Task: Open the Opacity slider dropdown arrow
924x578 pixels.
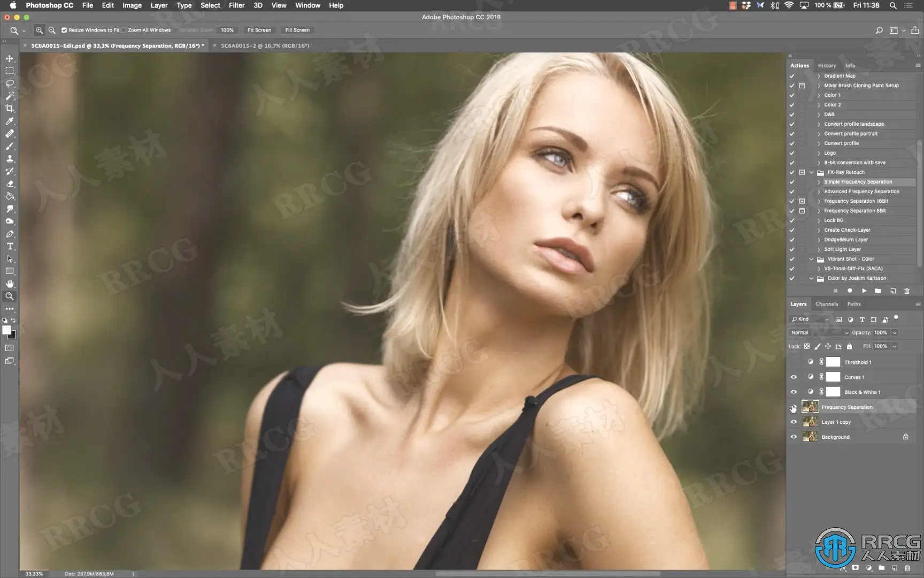Action: coord(894,332)
